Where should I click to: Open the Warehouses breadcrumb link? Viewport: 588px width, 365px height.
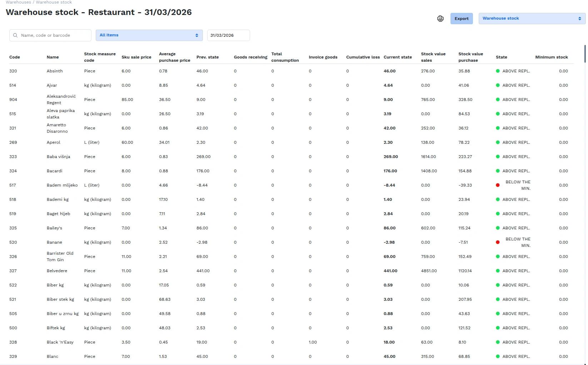tap(18, 2)
